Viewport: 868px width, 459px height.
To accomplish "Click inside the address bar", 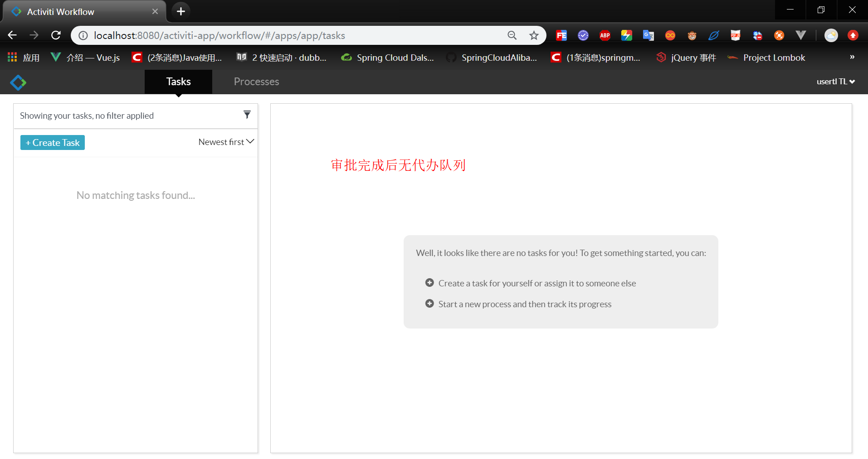I will (x=272, y=35).
